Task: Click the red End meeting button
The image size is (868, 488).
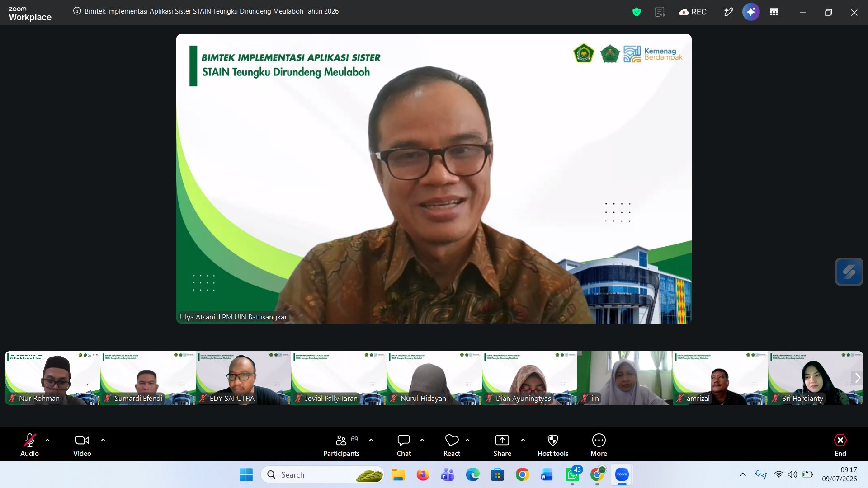Action: click(840, 445)
